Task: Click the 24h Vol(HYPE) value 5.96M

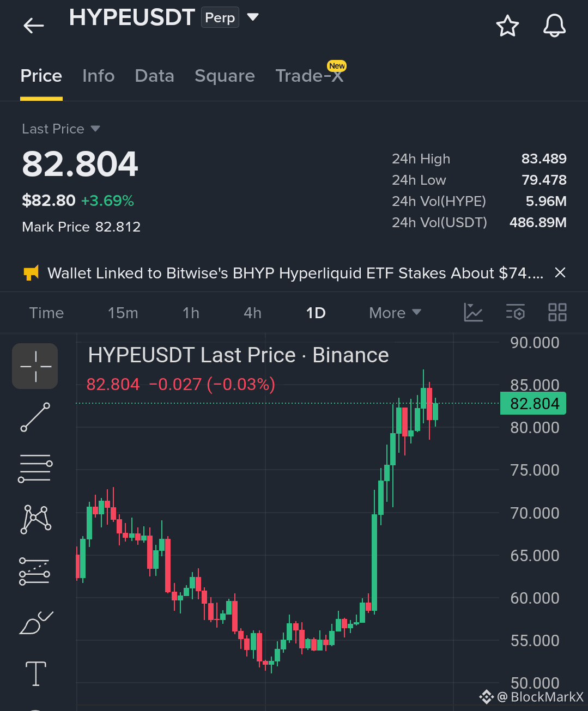Action: (x=546, y=201)
